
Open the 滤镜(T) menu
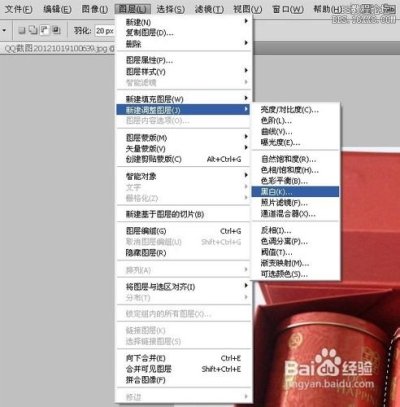pos(209,9)
